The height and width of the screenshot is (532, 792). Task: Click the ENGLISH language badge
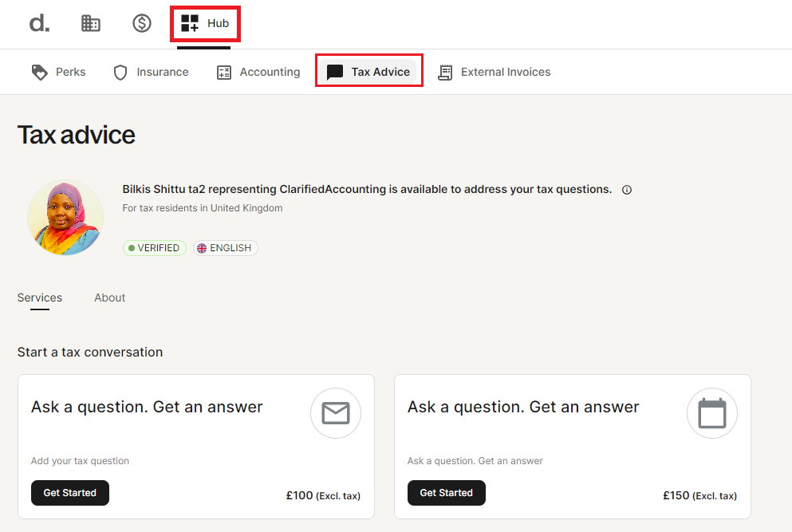pyautogui.click(x=225, y=248)
